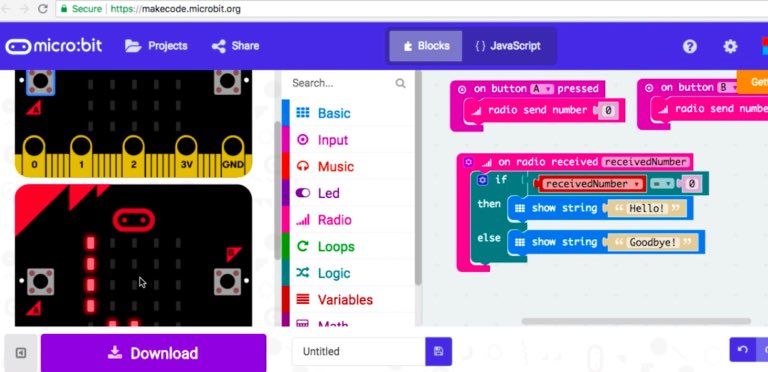This screenshot has width=768, height=372.
Task: Click the undo arrow button
Action: tap(743, 350)
